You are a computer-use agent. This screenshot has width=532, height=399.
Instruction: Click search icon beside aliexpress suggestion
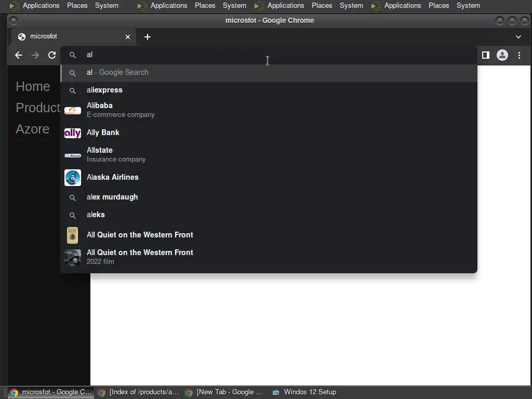coord(72,90)
